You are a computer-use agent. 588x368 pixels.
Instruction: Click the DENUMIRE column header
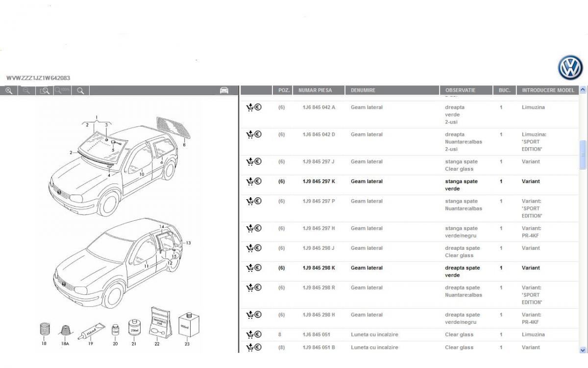[363, 90]
